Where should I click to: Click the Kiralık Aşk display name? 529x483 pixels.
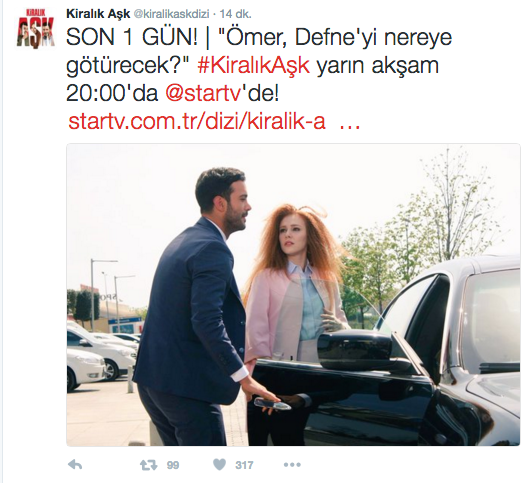point(98,14)
